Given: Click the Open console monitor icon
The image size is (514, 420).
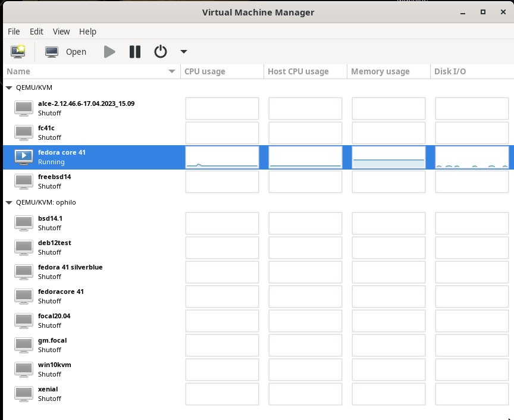Looking at the screenshot, I should coord(52,52).
